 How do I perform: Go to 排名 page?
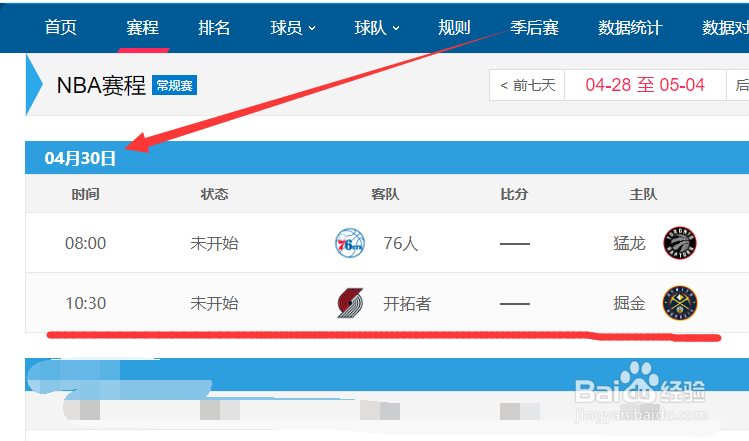pyautogui.click(x=214, y=27)
